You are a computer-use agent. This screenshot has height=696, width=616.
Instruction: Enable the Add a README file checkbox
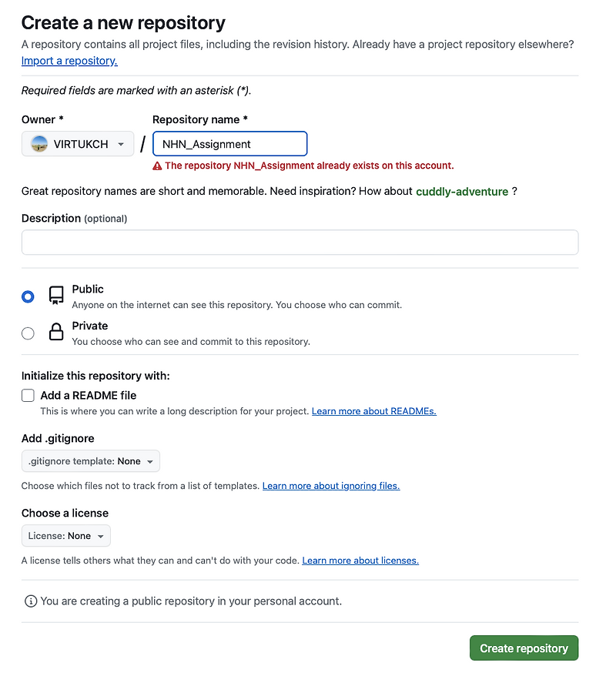pyautogui.click(x=28, y=396)
